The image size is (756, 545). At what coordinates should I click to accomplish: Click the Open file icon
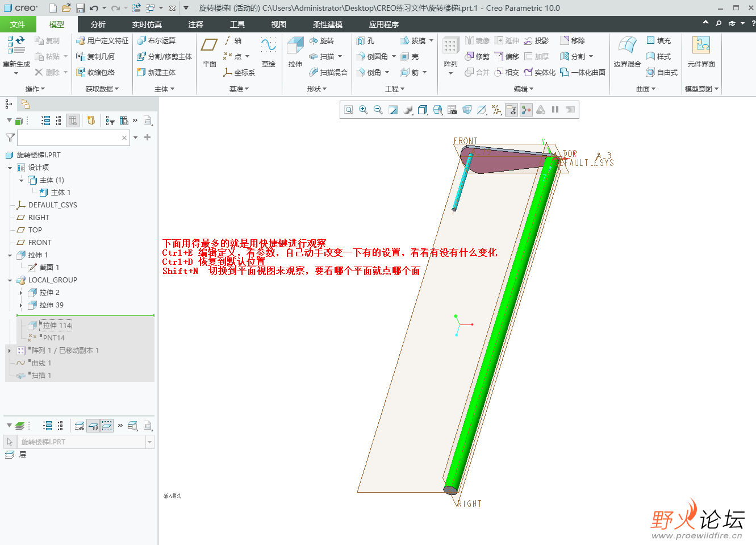tap(66, 8)
